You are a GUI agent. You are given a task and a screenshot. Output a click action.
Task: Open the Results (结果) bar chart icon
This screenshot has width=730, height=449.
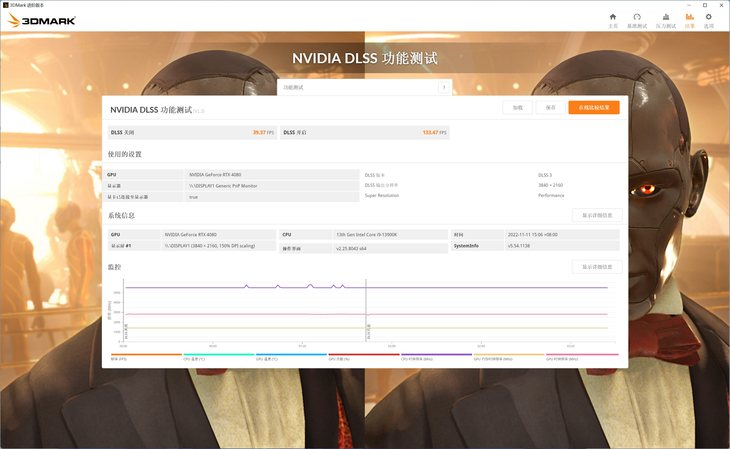click(x=689, y=17)
